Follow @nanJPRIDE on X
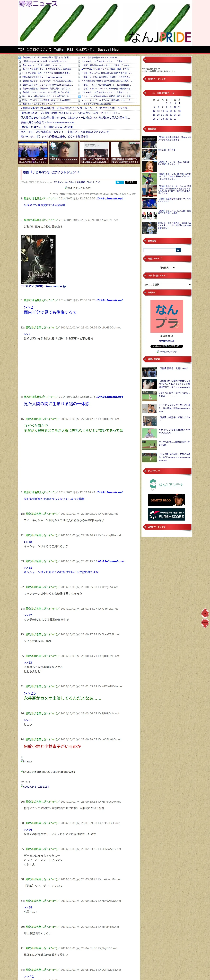Viewport: 210px width, 980px height. tap(166, 346)
